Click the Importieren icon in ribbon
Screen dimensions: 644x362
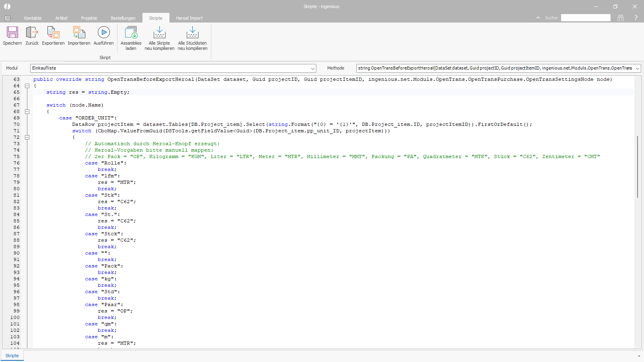click(x=79, y=33)
